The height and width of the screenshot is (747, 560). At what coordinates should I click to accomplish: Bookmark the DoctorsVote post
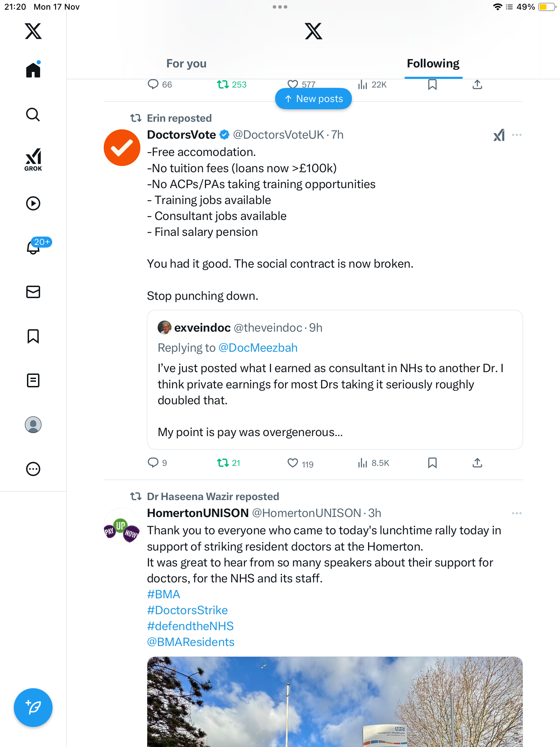(x=432, y=463)
